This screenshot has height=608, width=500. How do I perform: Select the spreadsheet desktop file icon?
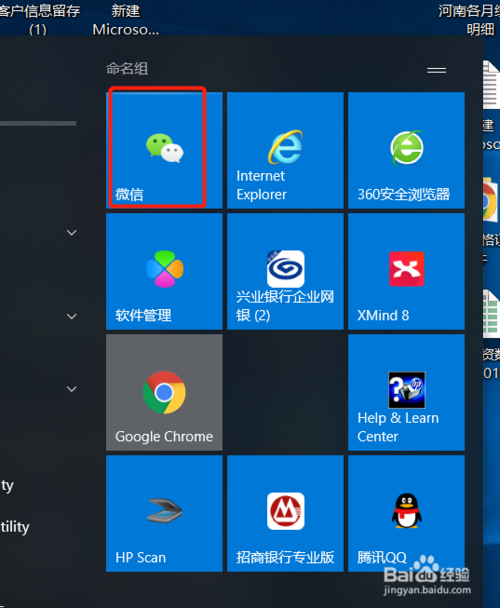pyautogui.click(x=491, y=314)
